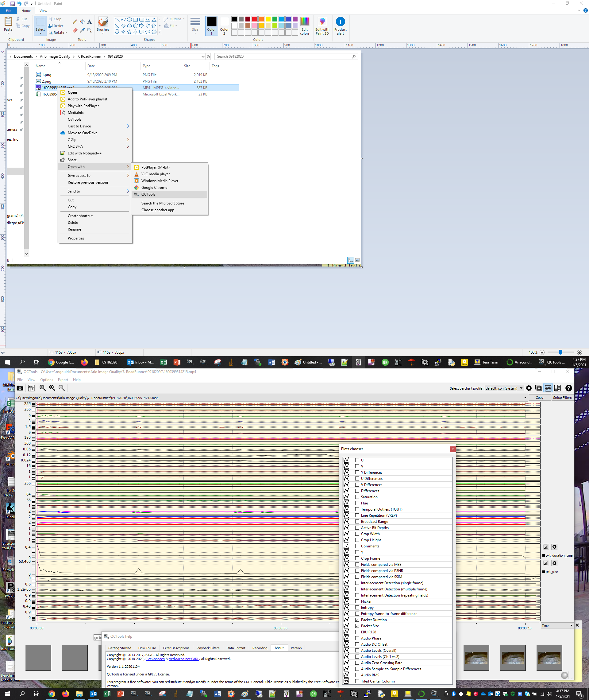
Task: Enable Temporal Outliers (TOUT) plot
Action: (358, 509)
